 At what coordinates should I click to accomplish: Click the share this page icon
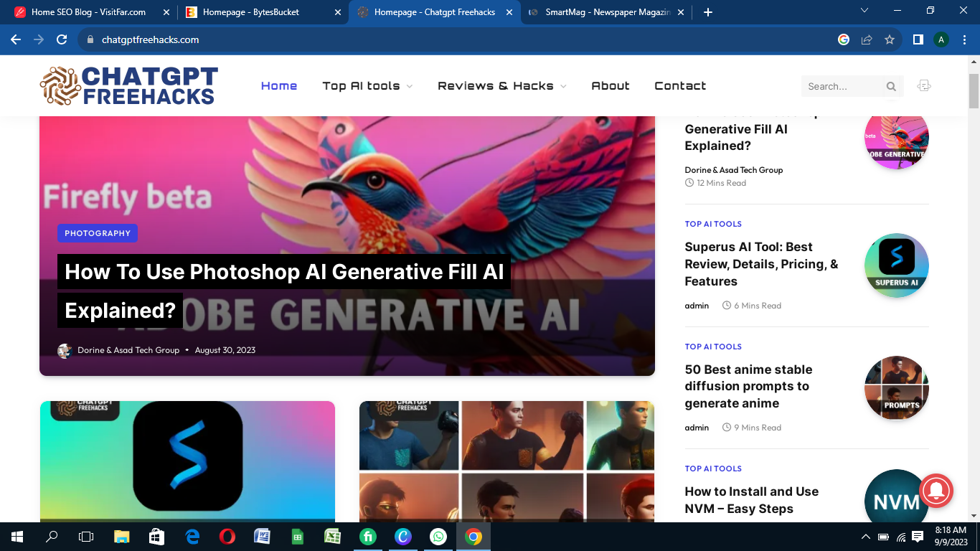pos(867,40)
